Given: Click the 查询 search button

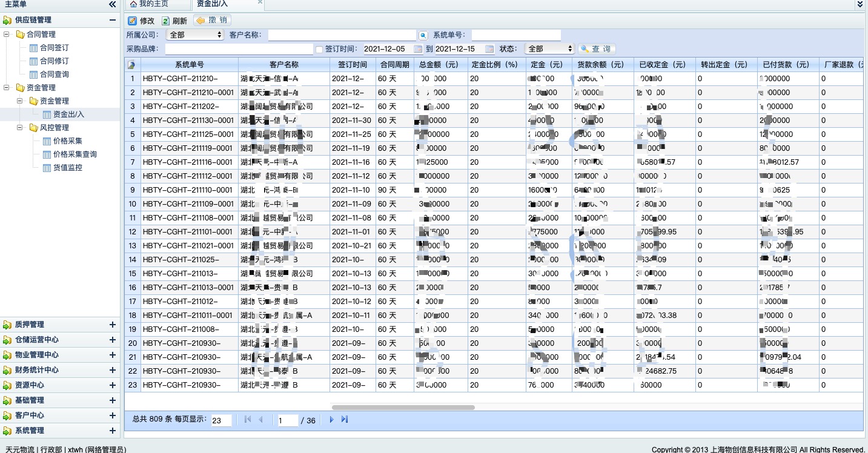Looking at the screenshot, I should point(596,49).
